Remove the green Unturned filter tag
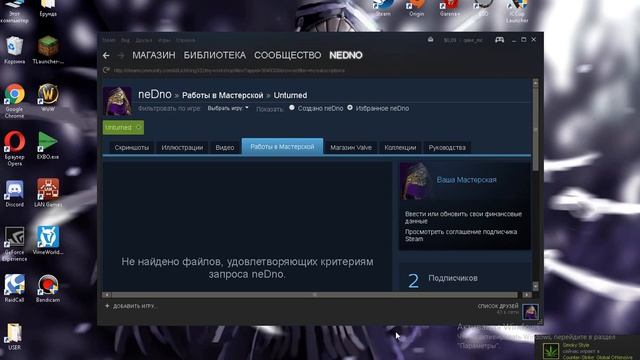The height and width of the screenshot is (360, 640). point(138,127)
